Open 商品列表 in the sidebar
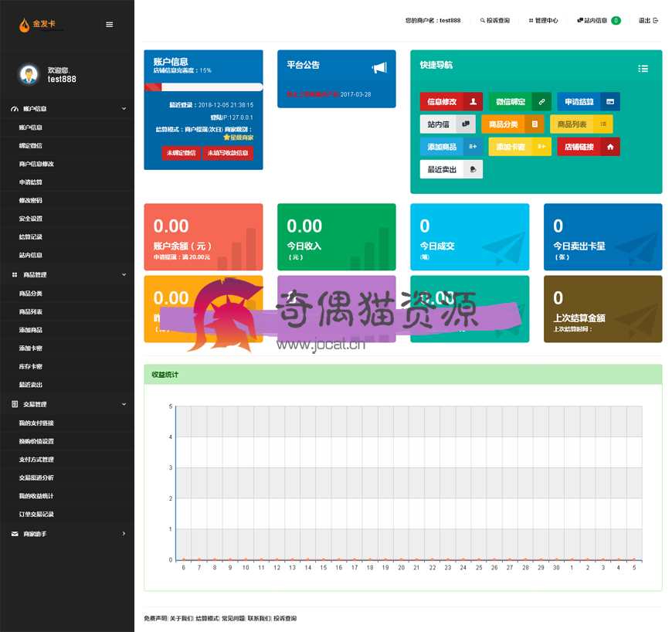Screen dimensions: 672x632 pyautogui.click(x=30, y=311)
